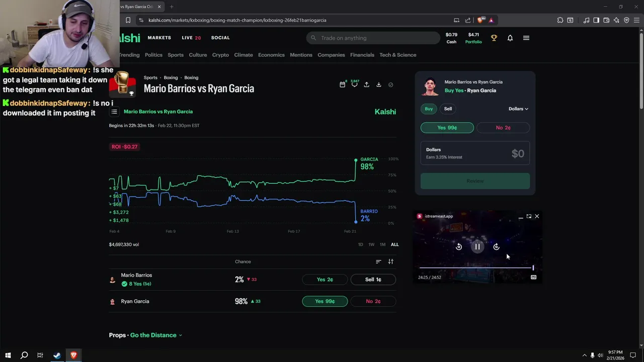644x362 pixels.
Task: Bookmark this page in the address bar
Action: coord(128,20)
